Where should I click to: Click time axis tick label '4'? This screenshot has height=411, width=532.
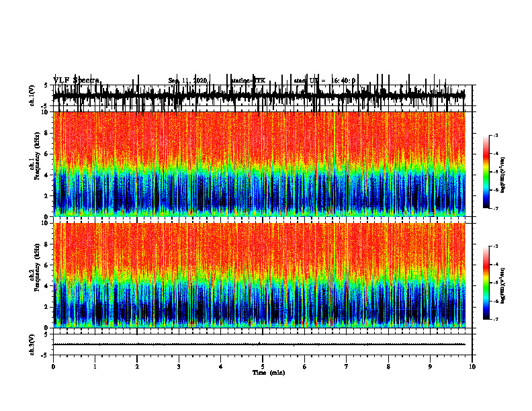tap(220, 367)
